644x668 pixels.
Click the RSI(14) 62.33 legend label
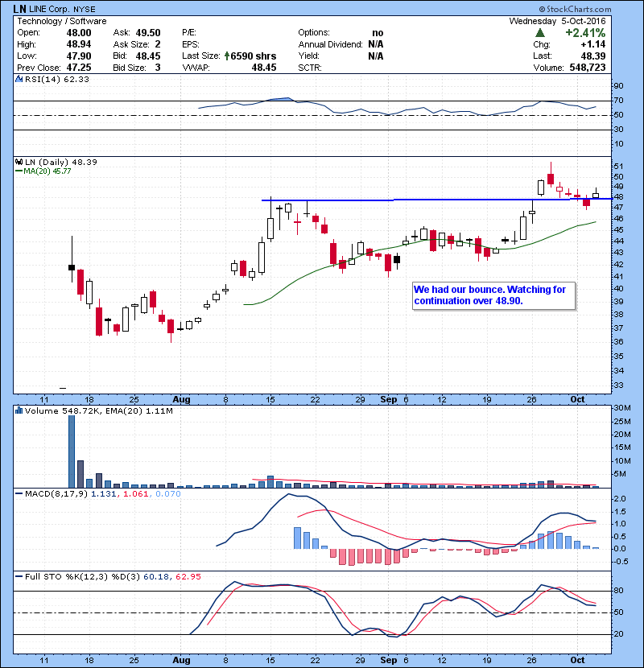pos(56,79)
